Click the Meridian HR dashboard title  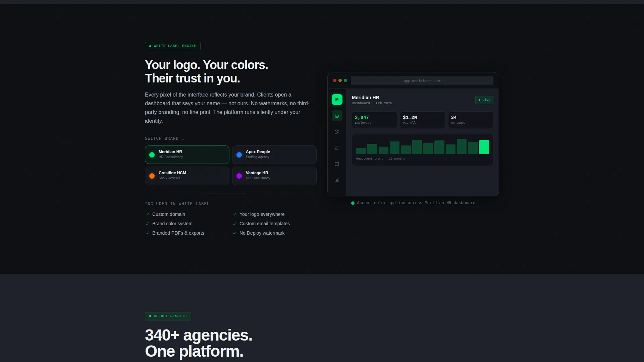(366, 98)
